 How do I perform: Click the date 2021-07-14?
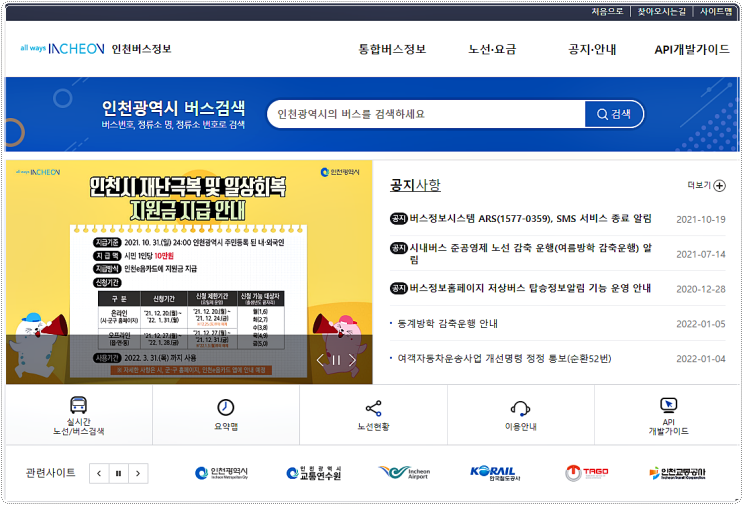pyautogui.click(x=700, y=254)
